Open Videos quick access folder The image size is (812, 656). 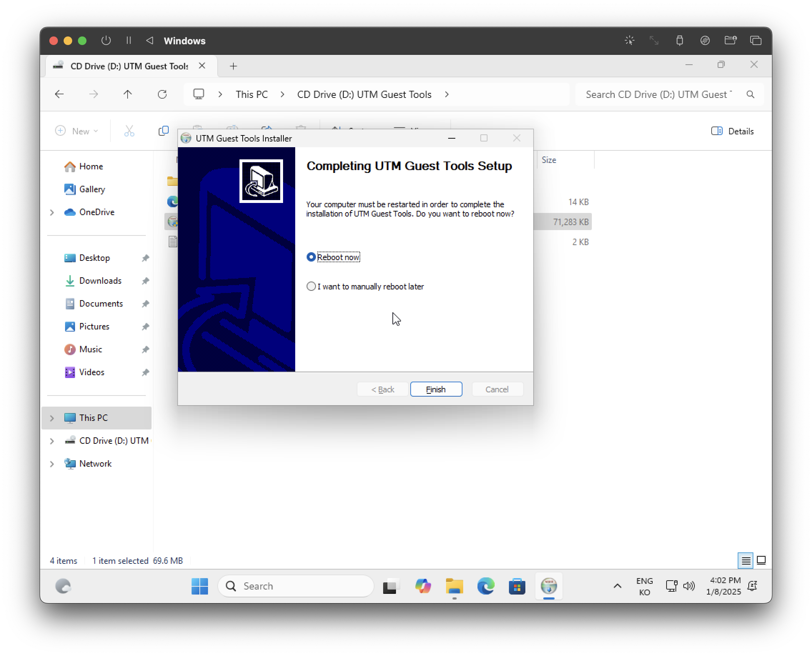tap(92, 372)
